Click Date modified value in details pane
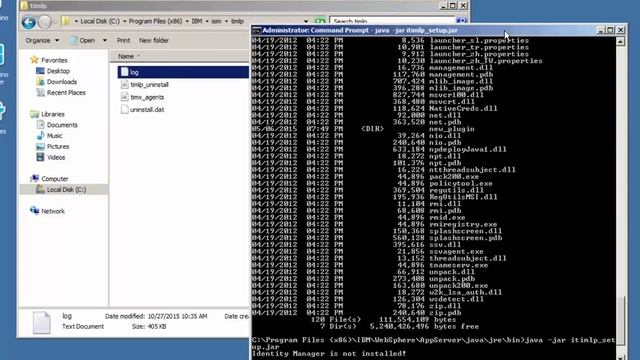Screen dimensions: 640x360 coord(178,316)
